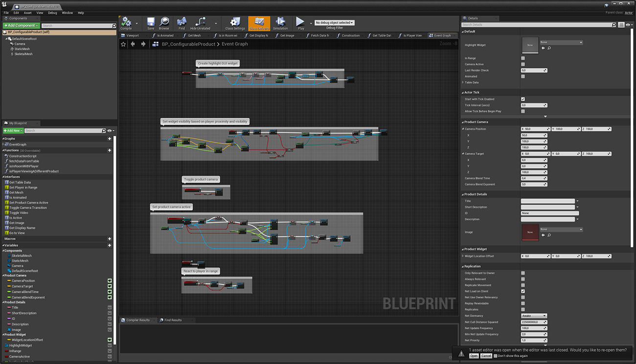Click the Camera Blend Time value field

(534, 178)
